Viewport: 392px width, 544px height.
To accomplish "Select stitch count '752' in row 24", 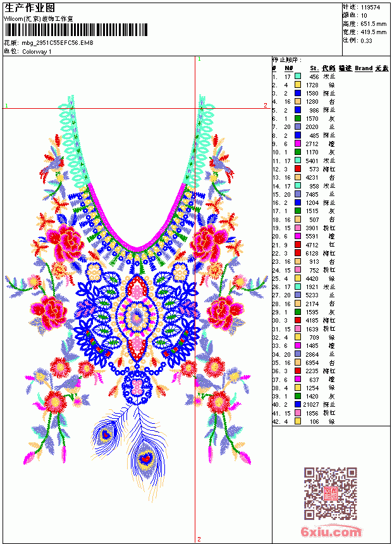I will tap(314, 270).
